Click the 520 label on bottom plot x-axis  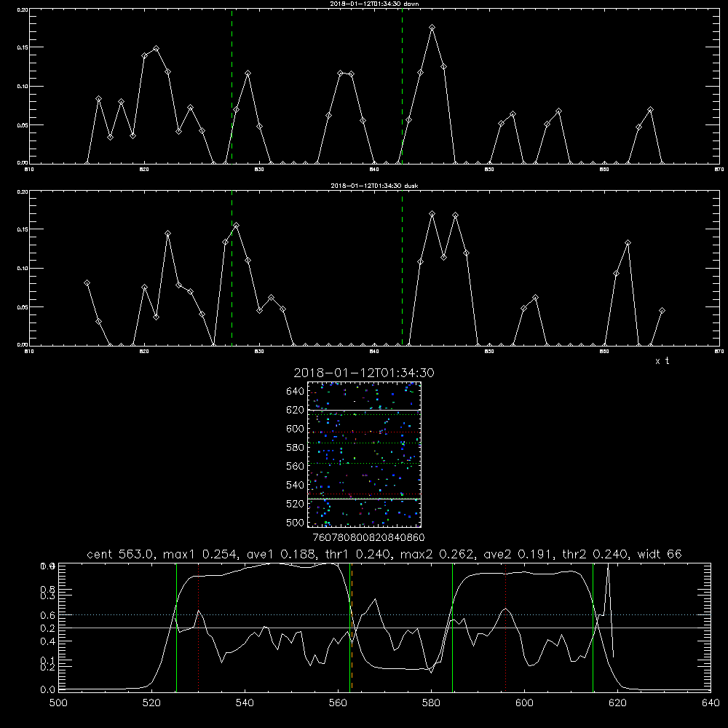(151, 703)
